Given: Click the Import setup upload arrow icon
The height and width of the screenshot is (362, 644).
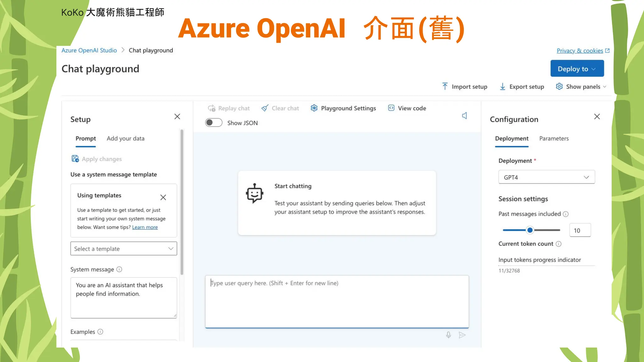Looking at the screenshot, I should [445, 86].
